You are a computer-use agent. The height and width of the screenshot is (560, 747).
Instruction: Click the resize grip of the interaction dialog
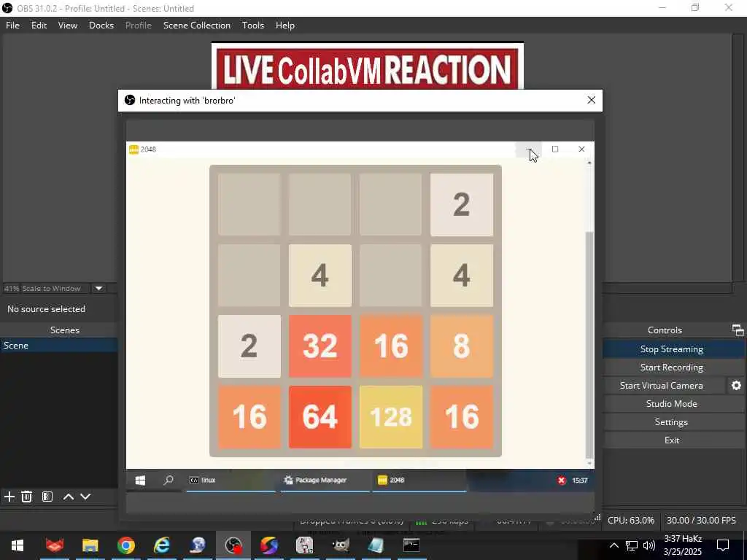pos(597,517)
